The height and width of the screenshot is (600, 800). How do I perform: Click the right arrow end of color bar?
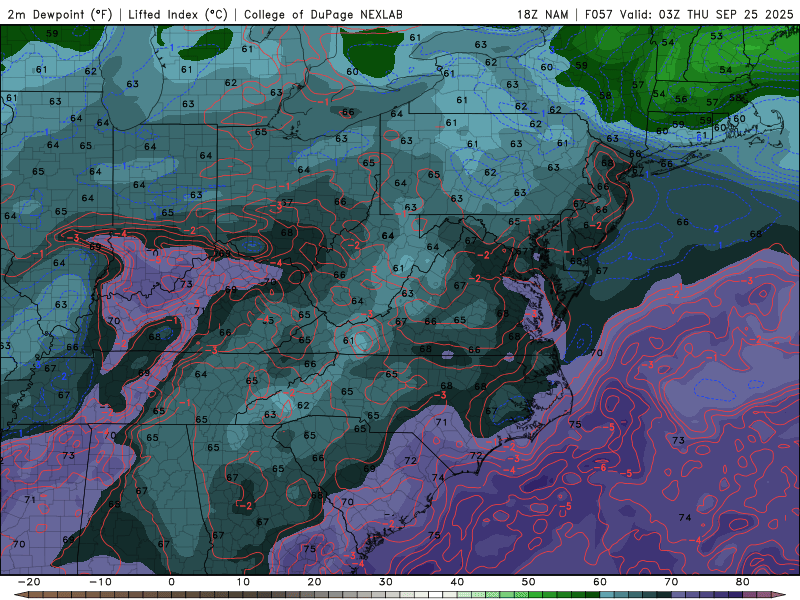point(781,595)
